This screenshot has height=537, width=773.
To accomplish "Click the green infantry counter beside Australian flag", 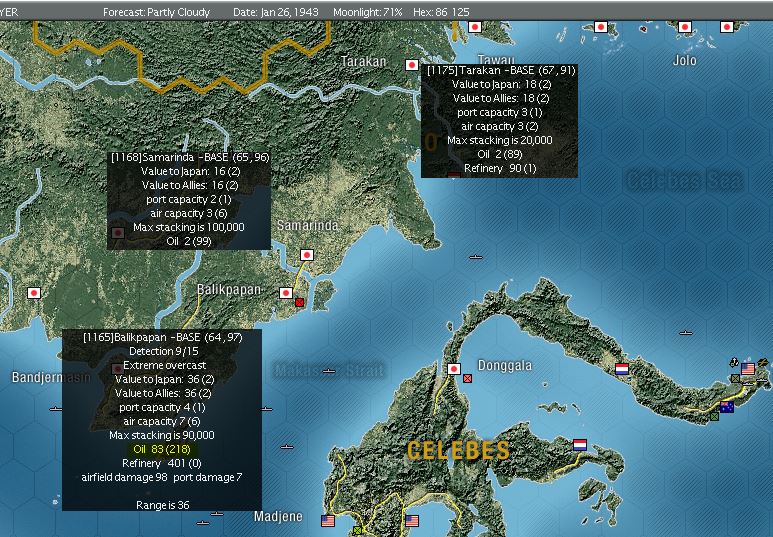I will coord(714,417).
